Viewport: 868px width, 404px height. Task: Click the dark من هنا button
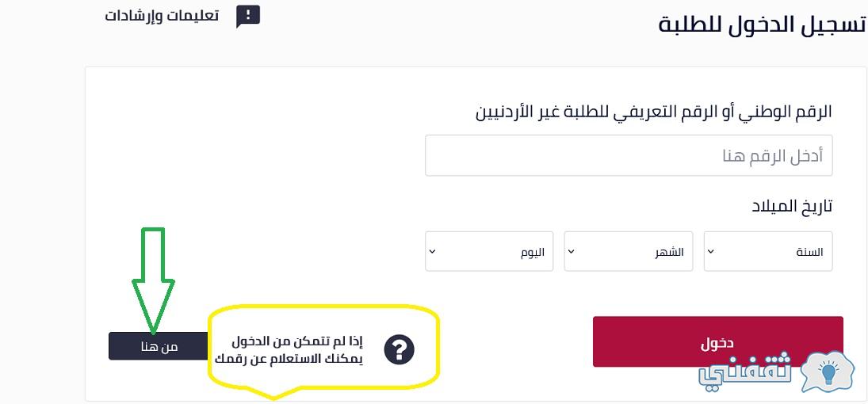coord(159,346)
